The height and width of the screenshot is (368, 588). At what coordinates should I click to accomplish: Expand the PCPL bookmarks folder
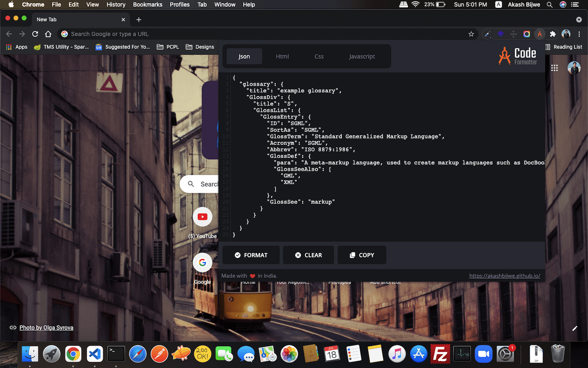168,46
